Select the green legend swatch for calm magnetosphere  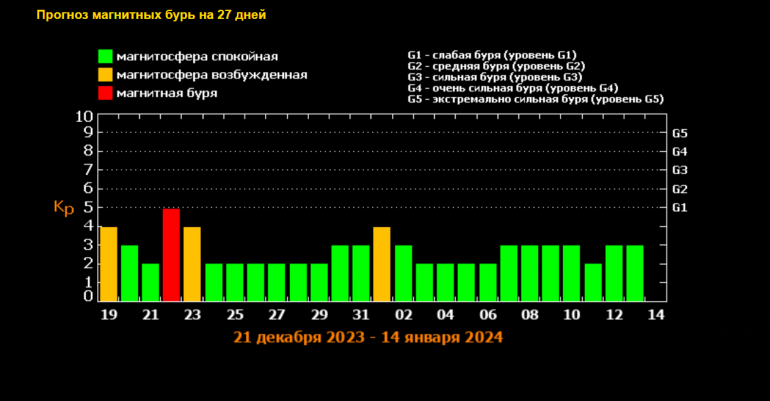[x=105, y=56]
